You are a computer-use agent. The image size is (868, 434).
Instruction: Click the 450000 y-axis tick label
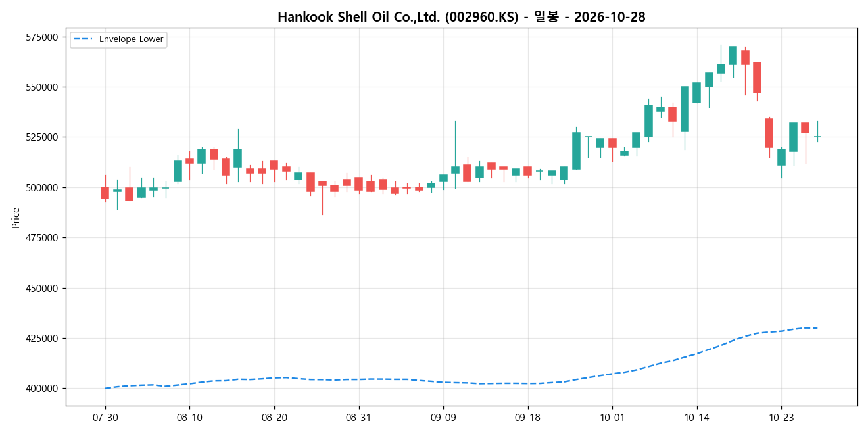(43, 288)
